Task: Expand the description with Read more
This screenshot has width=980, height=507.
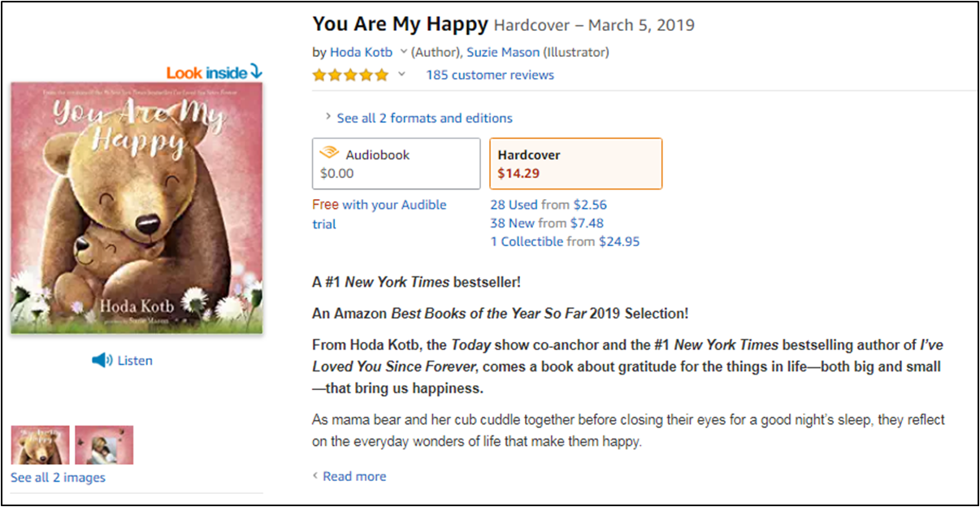Action: [x=354, y=476]
